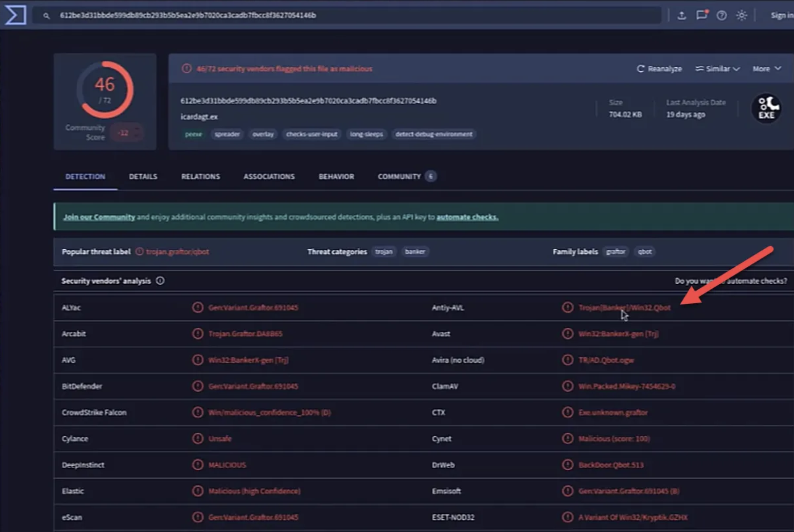Click the Antiy-AVL detection alert icon
794x532 pixels.
(568, 308)
